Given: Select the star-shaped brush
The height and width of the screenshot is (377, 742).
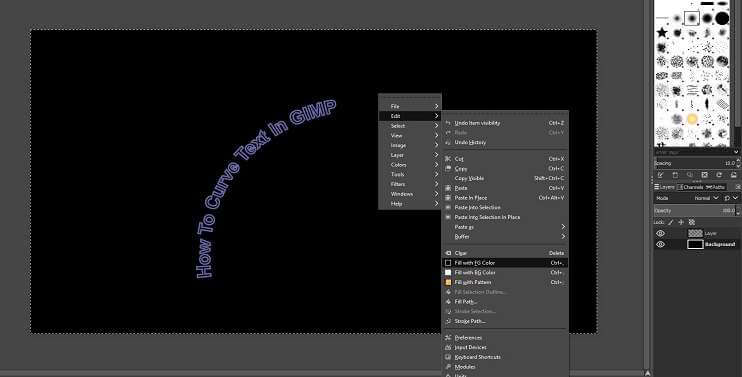Looking at the screenshot, I should tap(662, 33).
